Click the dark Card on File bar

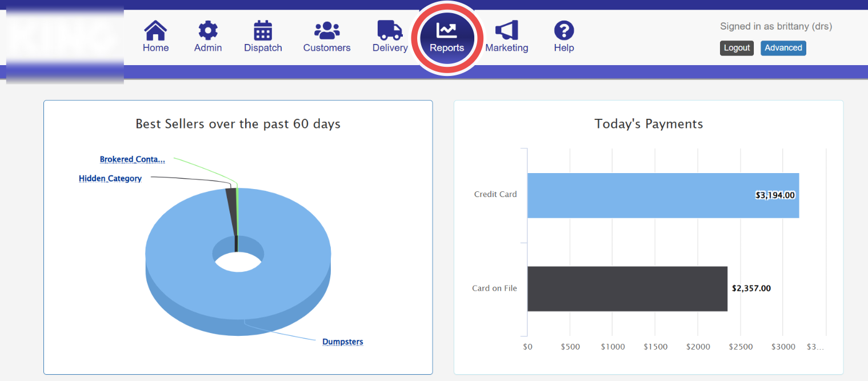pyautogui.click(x=627, y=288)
